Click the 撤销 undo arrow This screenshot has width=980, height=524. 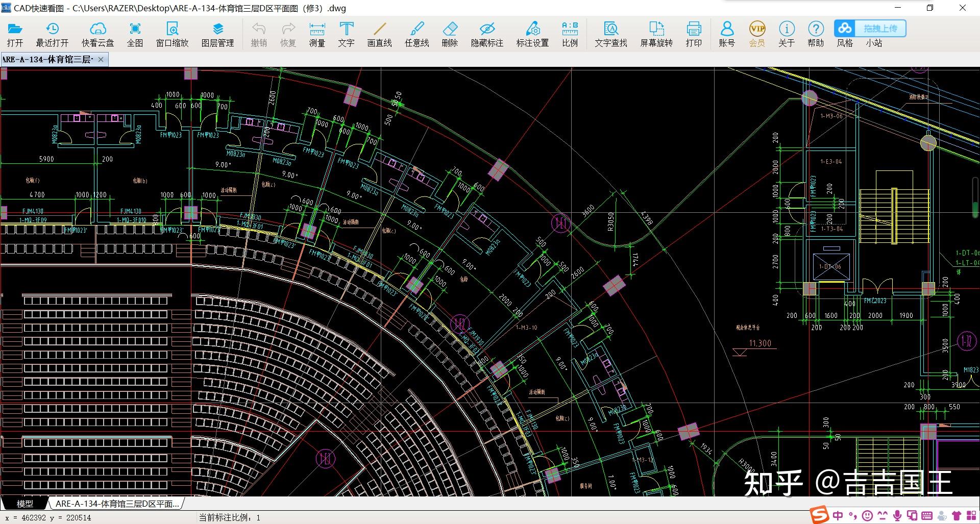(259, 28)
